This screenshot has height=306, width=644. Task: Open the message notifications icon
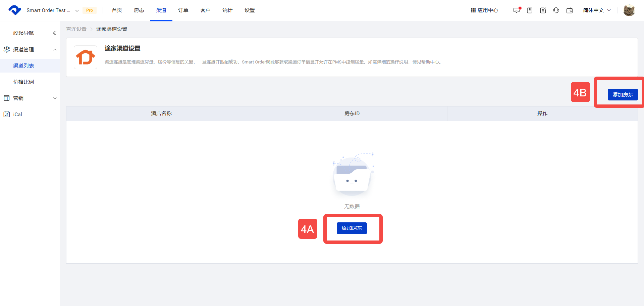click(517, 10)
